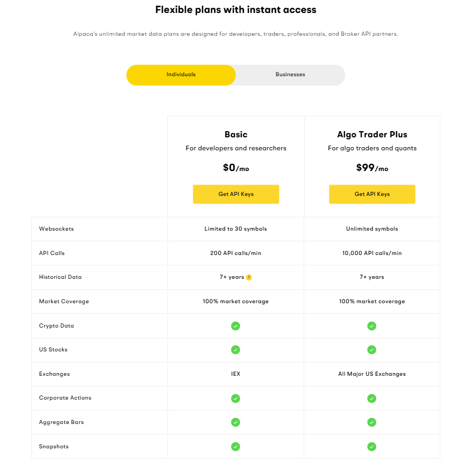The height and width of the screenshot is (468, 476).
Task: Get API Keys for the Basic plan
Action: (x=236, y=194)
